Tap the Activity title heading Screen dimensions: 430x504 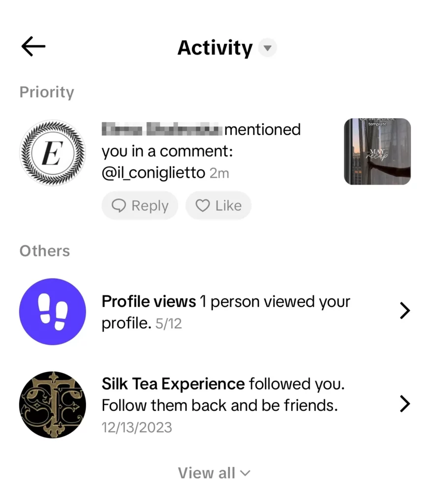point(215,48)
